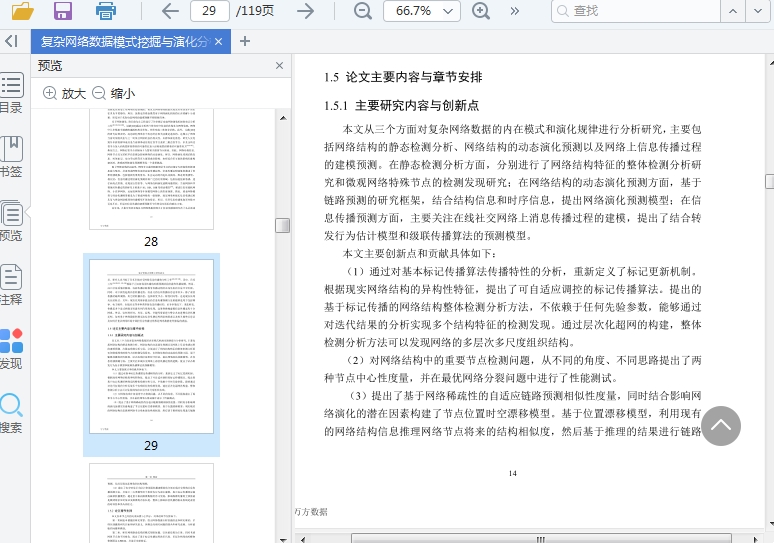Screen dimensions: 774x543
Task: Show more toolbar tools via the double chevron
Action: click(x=515, y=11)
